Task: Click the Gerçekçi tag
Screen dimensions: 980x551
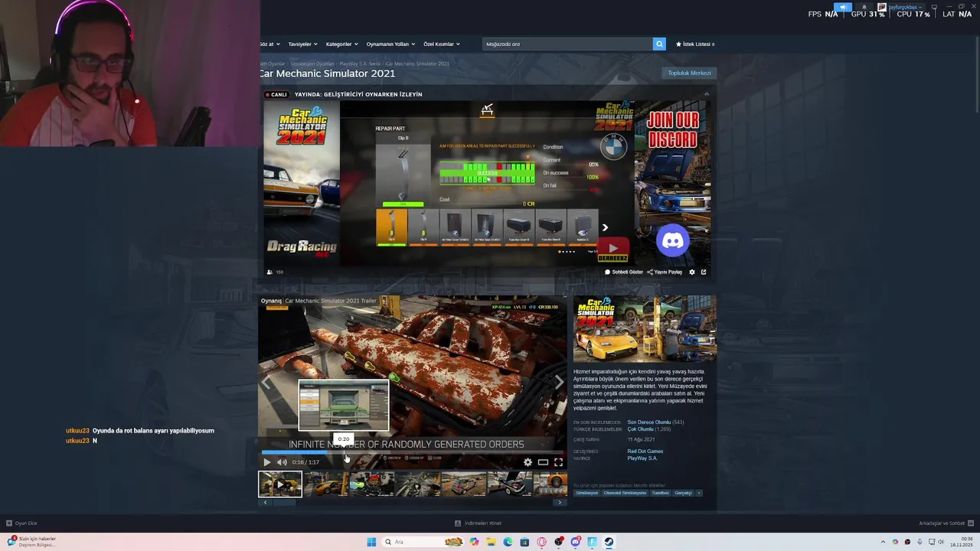Action: [683, 493]
